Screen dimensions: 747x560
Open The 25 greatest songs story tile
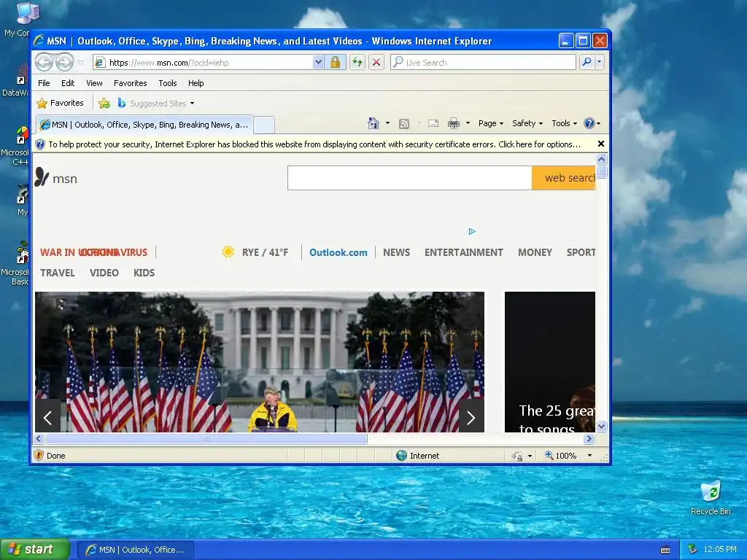(550, 362)
